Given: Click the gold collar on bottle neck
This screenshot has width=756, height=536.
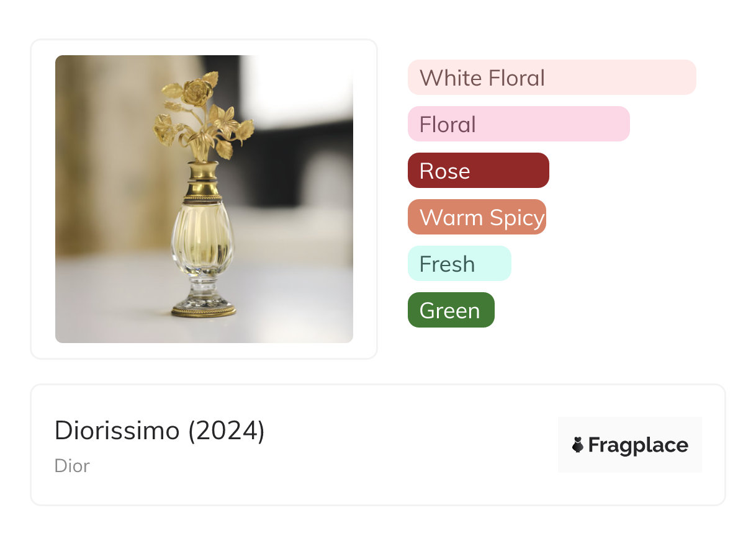Looking at the screenshot, I should 204,181.
